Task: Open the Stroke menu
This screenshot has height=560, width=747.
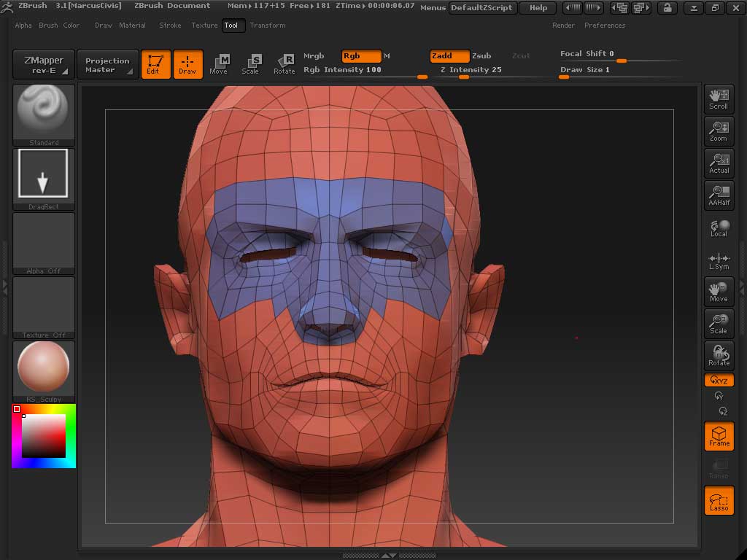Action: click(170, 26)
